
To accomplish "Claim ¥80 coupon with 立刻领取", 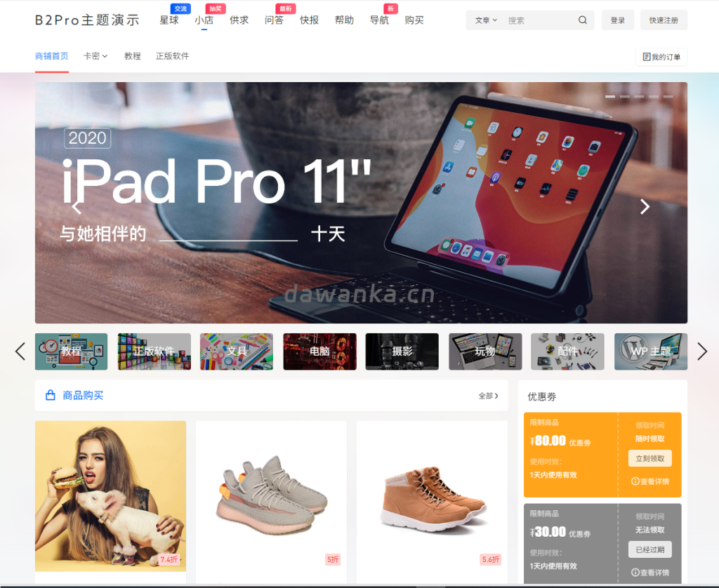I will pyautogui.click(x=649, y=458).
